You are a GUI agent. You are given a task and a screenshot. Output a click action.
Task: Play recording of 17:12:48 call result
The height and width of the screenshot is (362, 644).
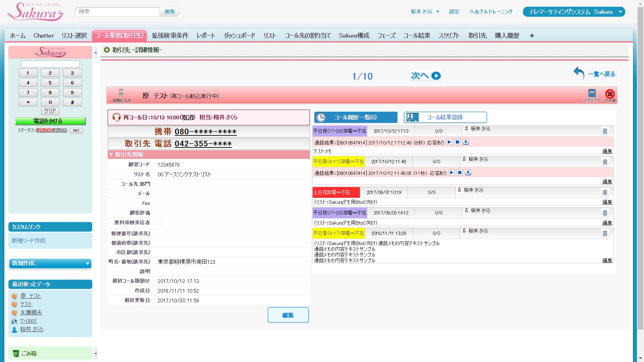tap(449, 142)
